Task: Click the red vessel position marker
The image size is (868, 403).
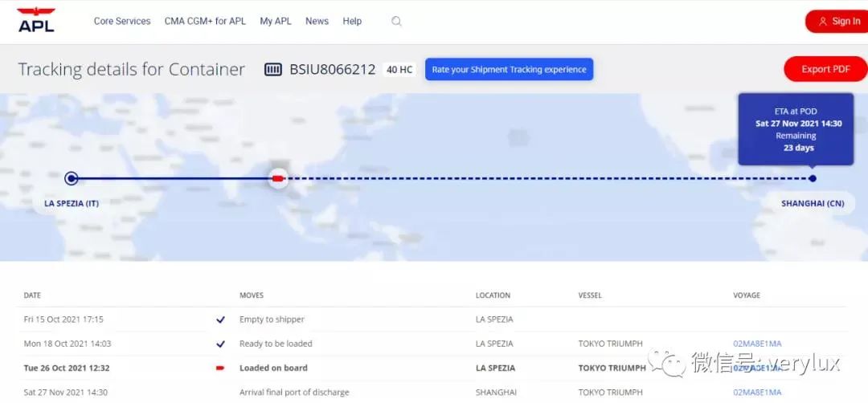Action: [278, 178]
